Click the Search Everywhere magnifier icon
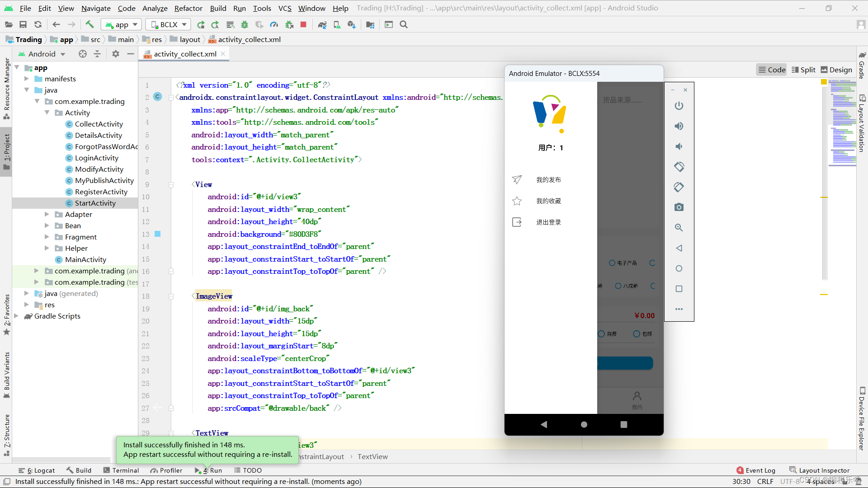 (404, 24)
